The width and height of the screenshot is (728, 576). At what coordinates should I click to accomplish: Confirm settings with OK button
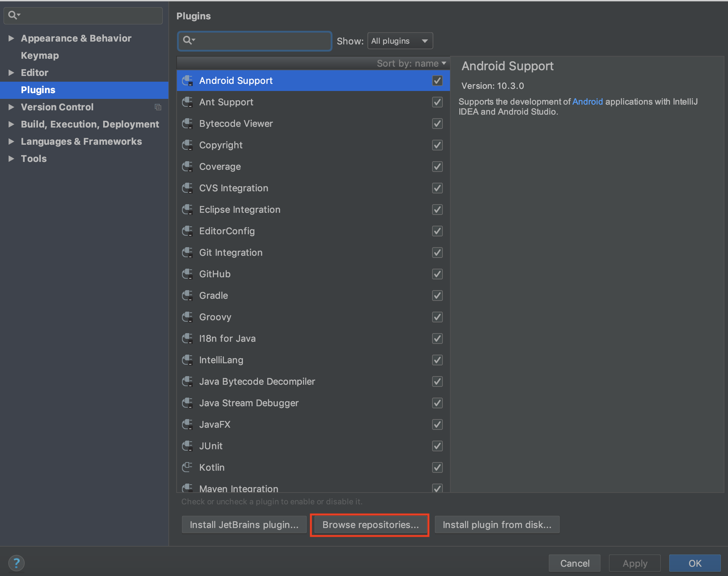click(695, 563)
